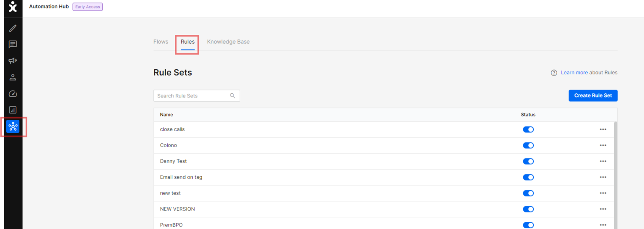Viewport: 644px width, 229px height.
Task: Select the Automation Hub network icon
Action: pos(13,126)
